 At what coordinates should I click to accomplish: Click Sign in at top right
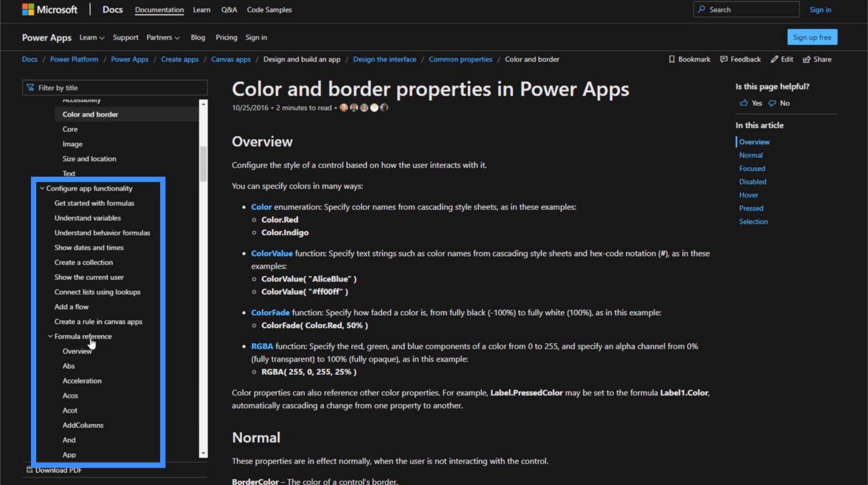[820, 10]
